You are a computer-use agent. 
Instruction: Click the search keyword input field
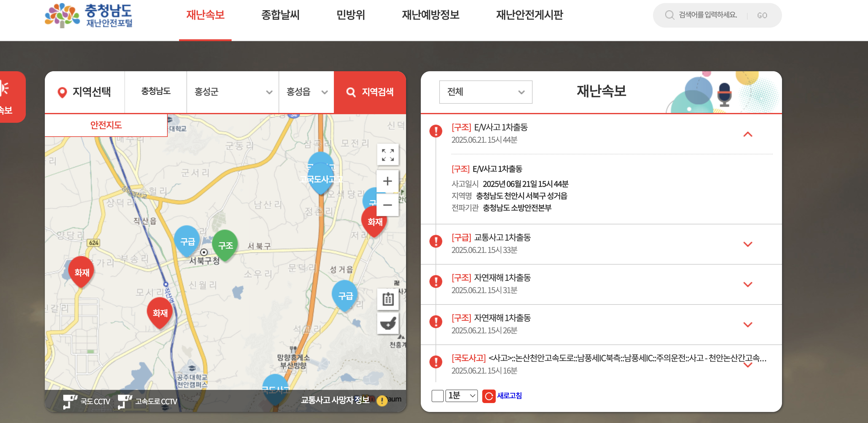708,15
